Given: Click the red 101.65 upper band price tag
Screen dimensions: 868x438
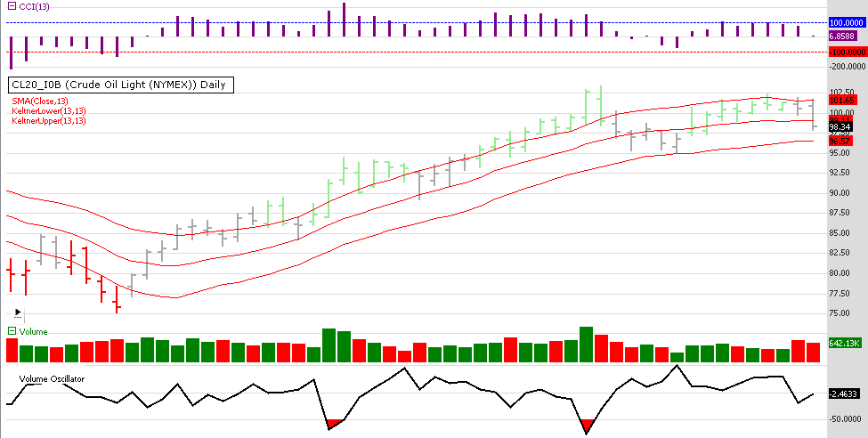Looking at the screenshot, I should [x=841, y=101].
